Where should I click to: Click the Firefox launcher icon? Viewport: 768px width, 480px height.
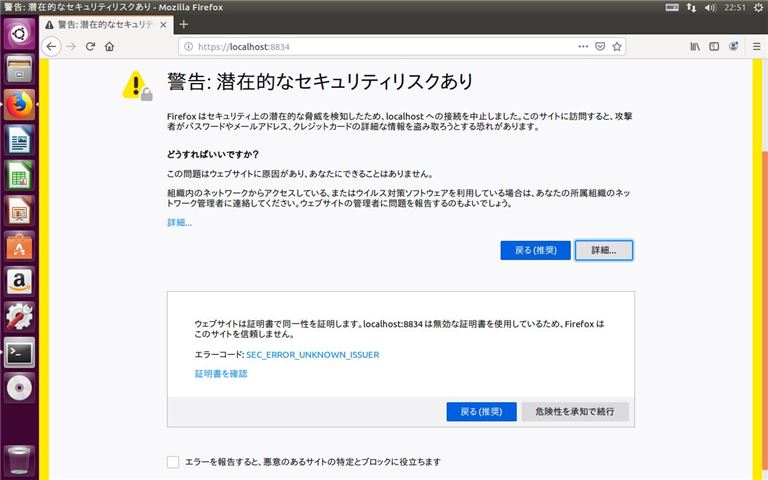[x=19, y=105]
